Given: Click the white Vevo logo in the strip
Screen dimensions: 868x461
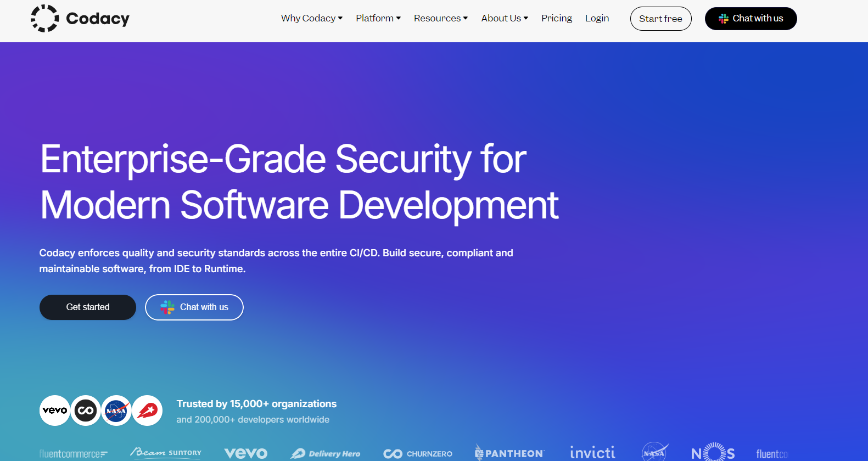Looking at the screenshot, I should coord(246,453).
